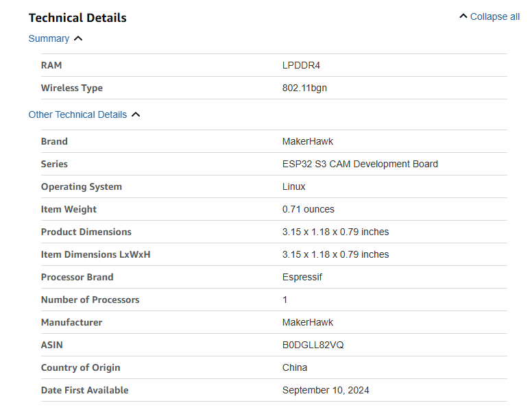Collapse all via chevron next to Collapse all
Image resolution: width=532 pixels, height=414 pixels.
pos(463,16)
